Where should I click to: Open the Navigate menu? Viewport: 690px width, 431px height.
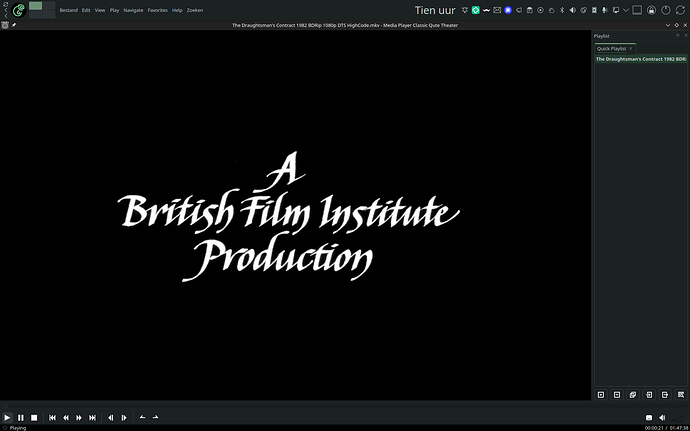coord(133,10)
